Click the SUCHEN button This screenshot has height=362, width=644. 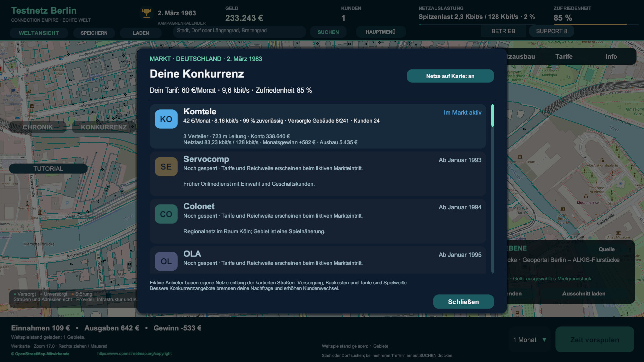coord(328,32)
